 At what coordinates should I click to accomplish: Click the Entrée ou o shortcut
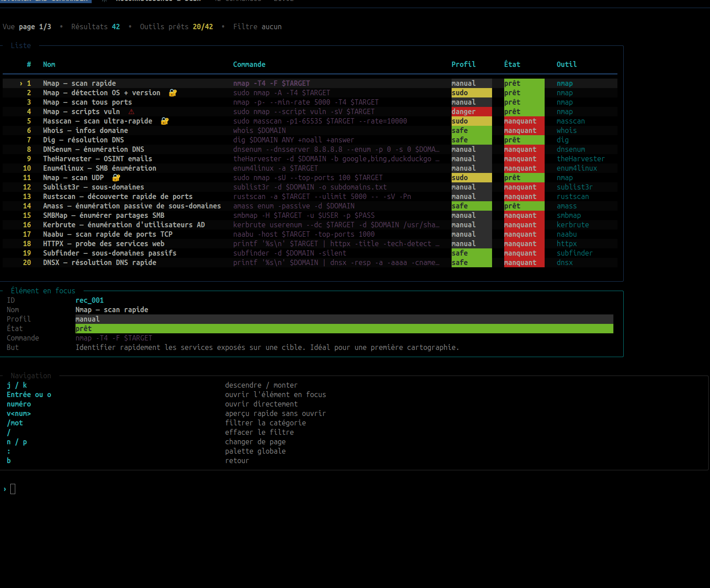[29, 395]
